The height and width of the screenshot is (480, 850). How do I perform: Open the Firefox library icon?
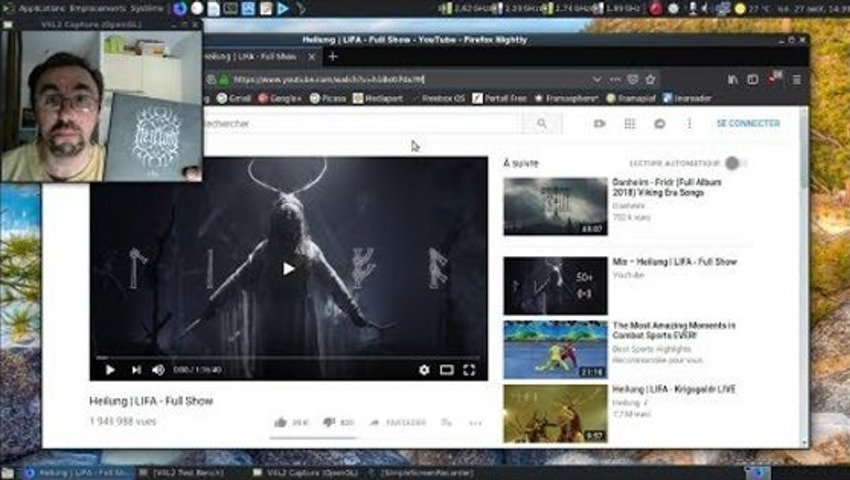[733, 80]
